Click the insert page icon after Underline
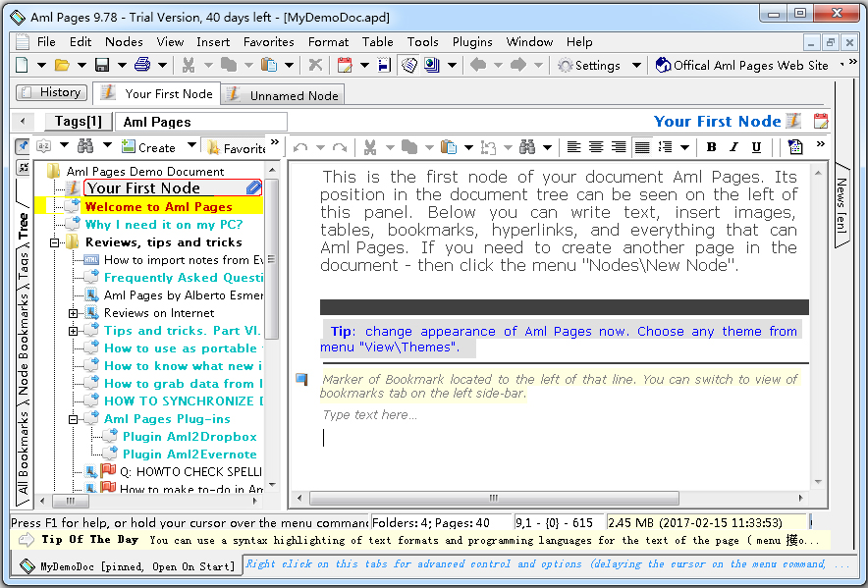868x588 pixels. pos(795,147)
